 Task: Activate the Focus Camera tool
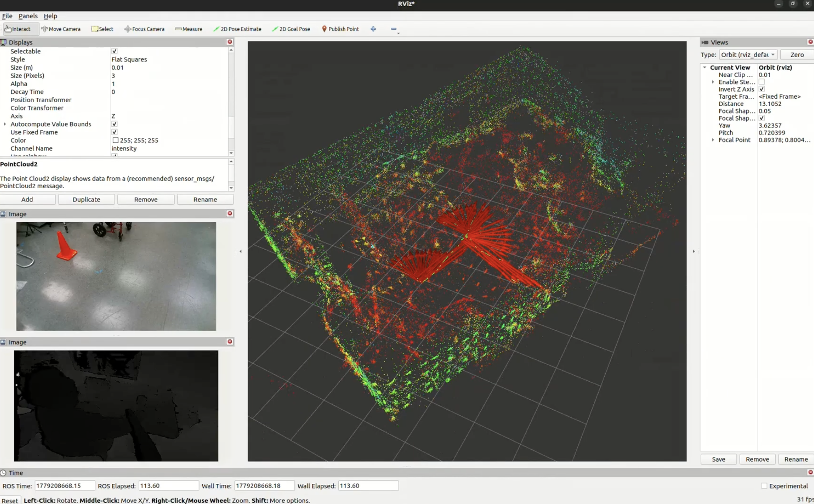[145, 29]
